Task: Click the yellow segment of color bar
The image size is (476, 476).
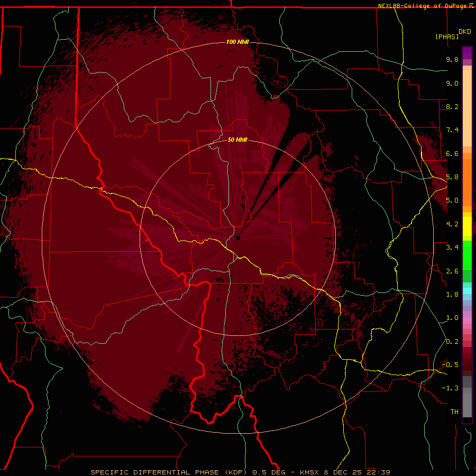Action: pos(467,226)
